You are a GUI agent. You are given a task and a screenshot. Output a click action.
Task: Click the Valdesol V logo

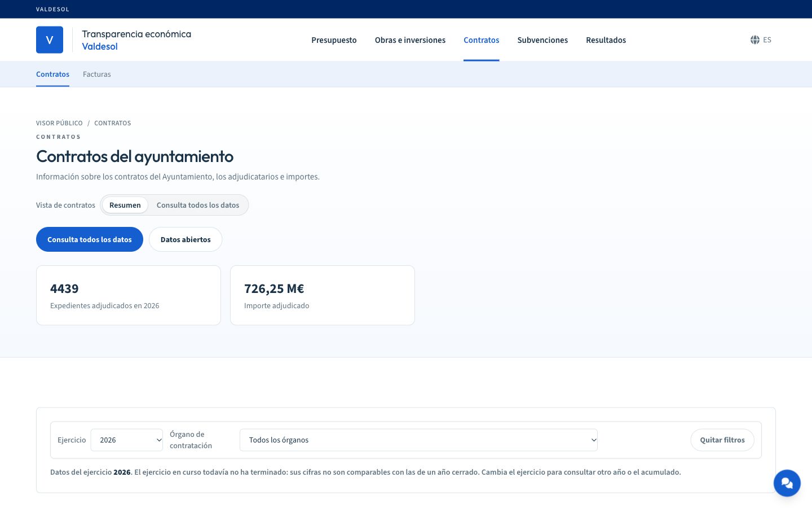click(50, 40)
